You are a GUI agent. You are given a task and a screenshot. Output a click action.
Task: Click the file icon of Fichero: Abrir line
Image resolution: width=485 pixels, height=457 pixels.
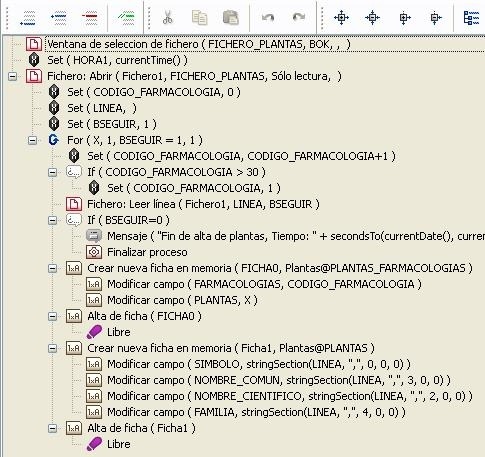34,76
